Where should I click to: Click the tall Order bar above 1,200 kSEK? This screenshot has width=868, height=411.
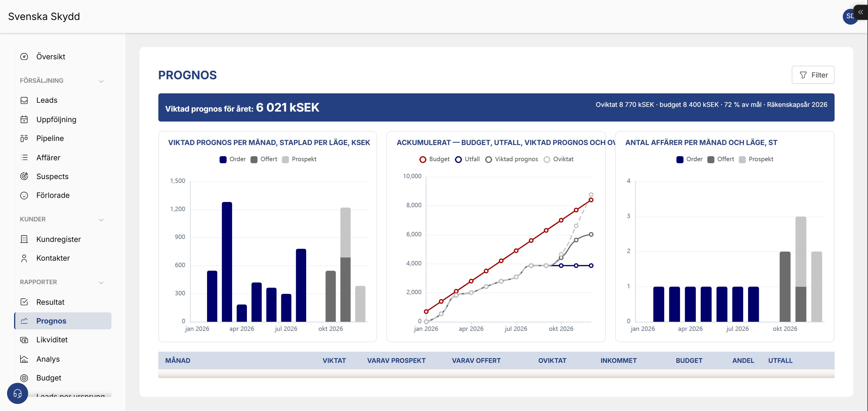(227, 262)
